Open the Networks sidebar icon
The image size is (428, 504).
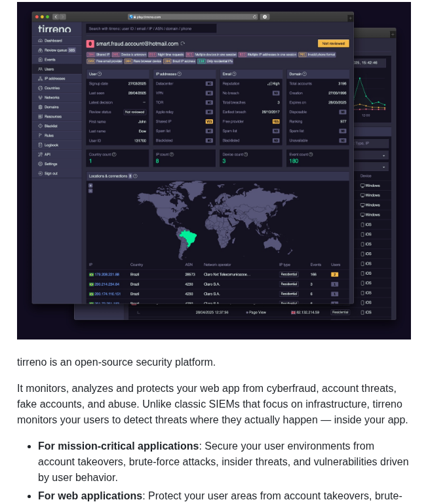coord(40,98)
